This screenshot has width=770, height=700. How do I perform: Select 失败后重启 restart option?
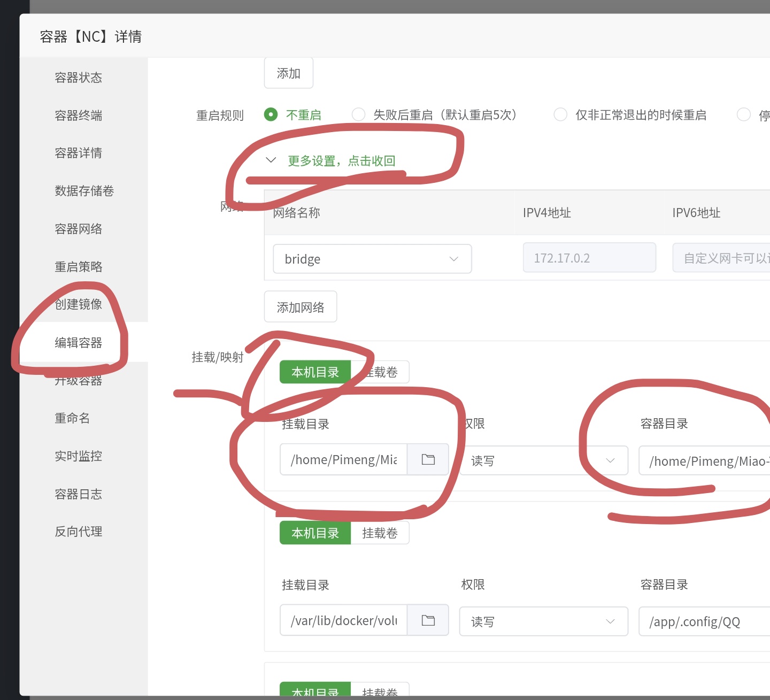(x=359, y=114)
